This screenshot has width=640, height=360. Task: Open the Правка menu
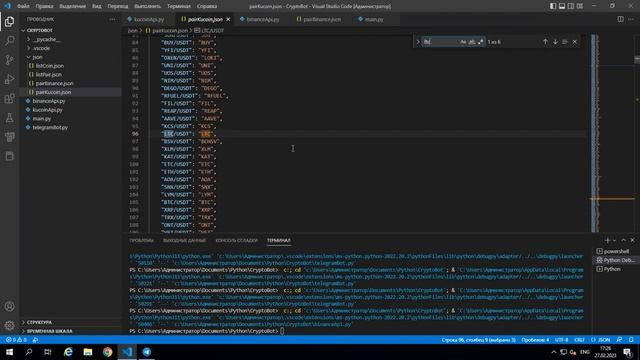44,6
